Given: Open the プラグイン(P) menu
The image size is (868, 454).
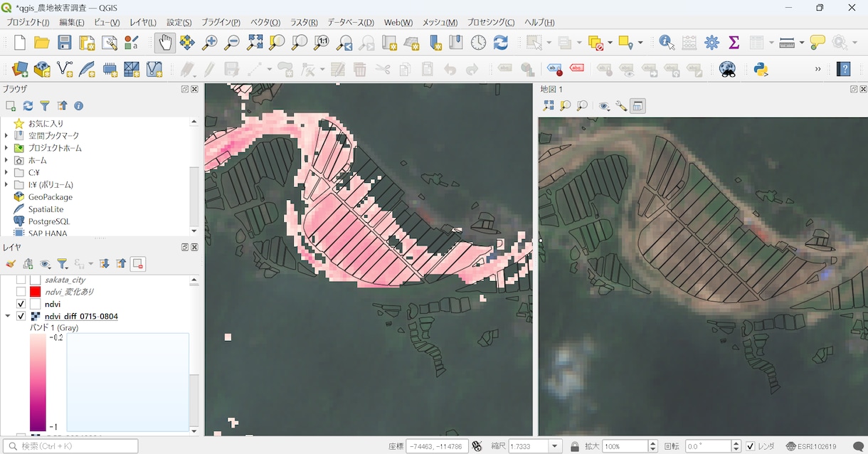Looking at the screenshot, I should tap(221, 22).
